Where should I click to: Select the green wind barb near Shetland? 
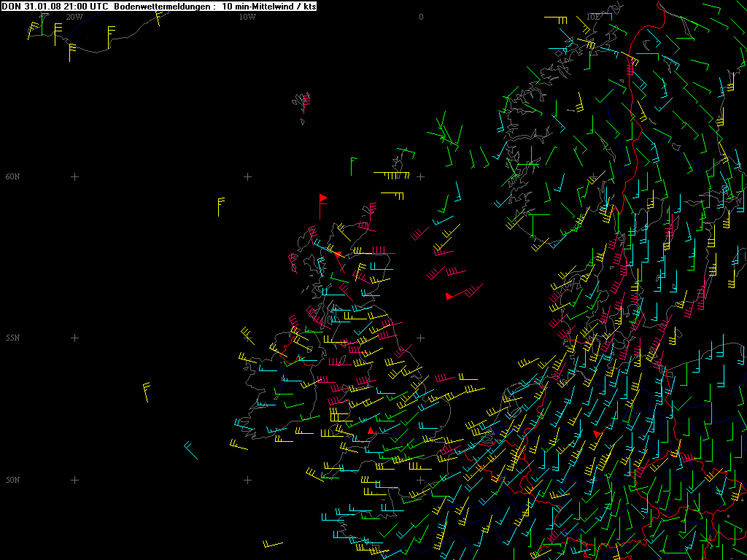pyautogui.click(x=352, y=165)
